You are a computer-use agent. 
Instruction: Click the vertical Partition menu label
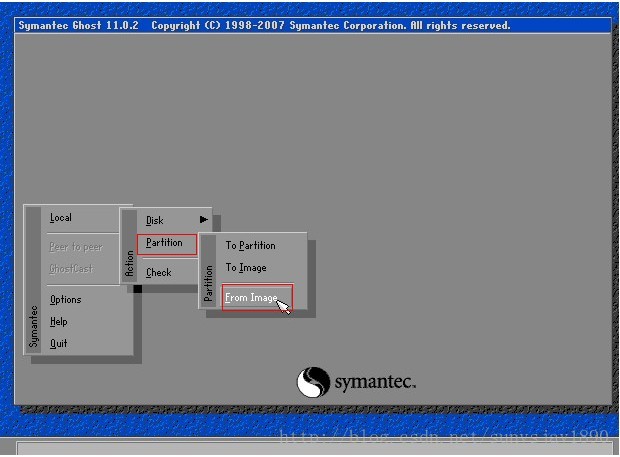tap(208, 283)
